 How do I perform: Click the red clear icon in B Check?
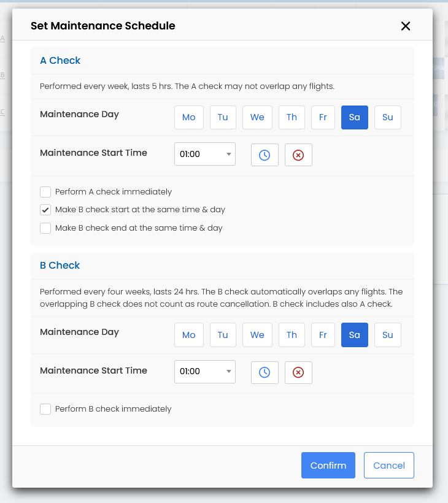click(x=298, y=372)
